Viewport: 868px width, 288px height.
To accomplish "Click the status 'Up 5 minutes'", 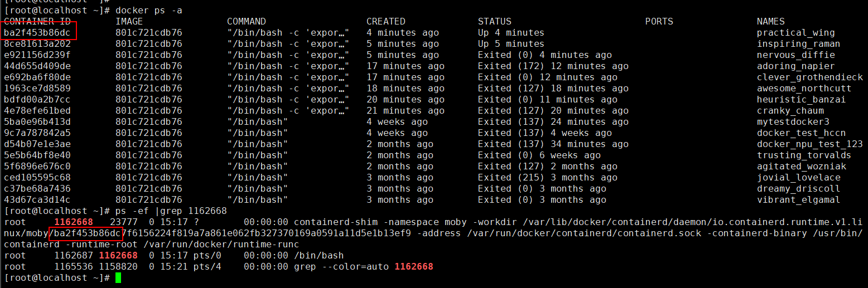I will pos(512,44).
